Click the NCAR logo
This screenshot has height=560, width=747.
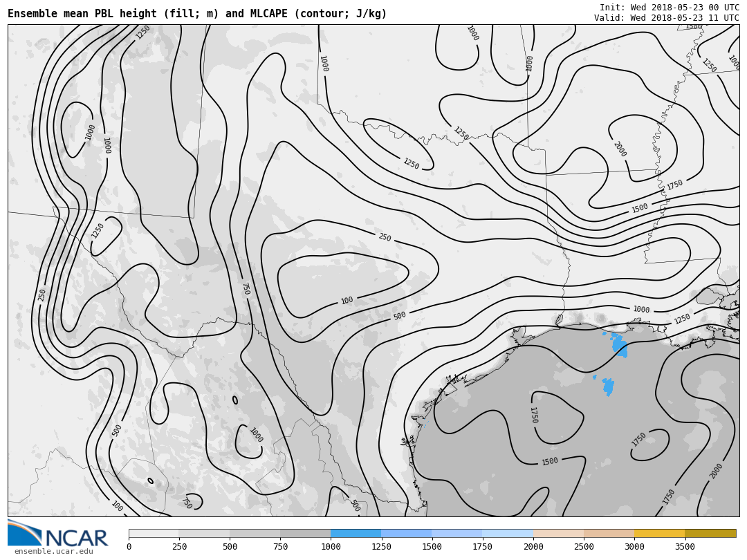click(57, 534)
